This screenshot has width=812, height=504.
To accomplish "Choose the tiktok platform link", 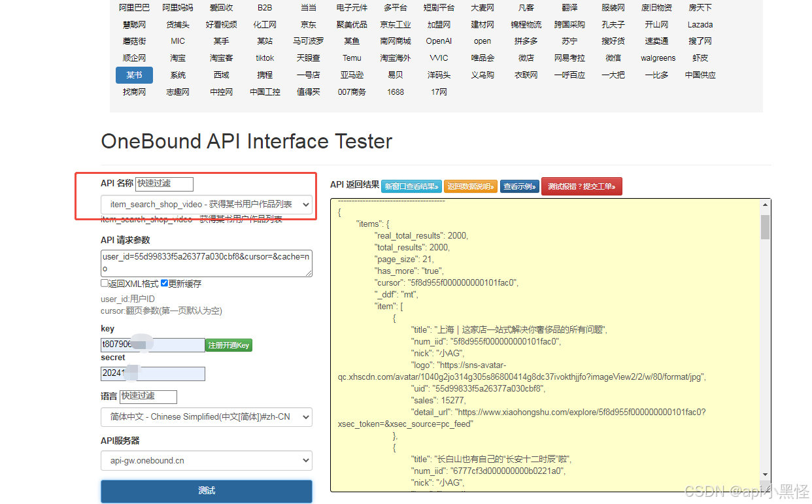I will click(265, 58).
